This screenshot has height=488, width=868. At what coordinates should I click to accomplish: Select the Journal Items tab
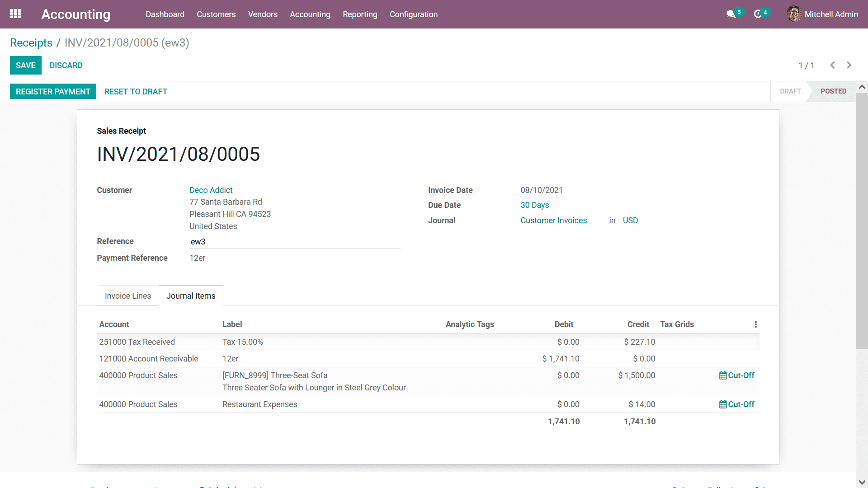(x=191, y=296)
